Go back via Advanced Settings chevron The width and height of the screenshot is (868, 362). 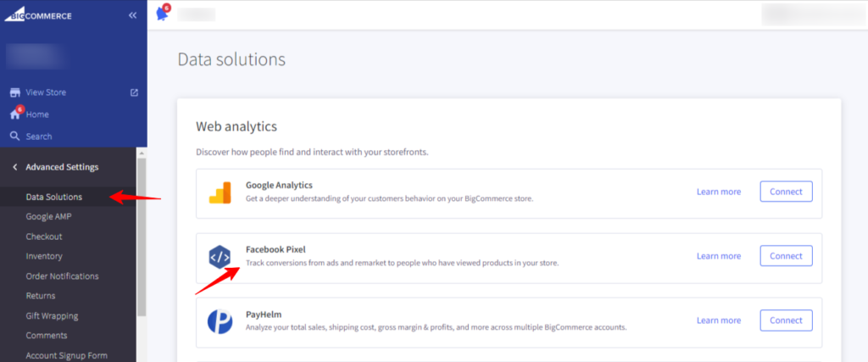click(x=15, y=167)
